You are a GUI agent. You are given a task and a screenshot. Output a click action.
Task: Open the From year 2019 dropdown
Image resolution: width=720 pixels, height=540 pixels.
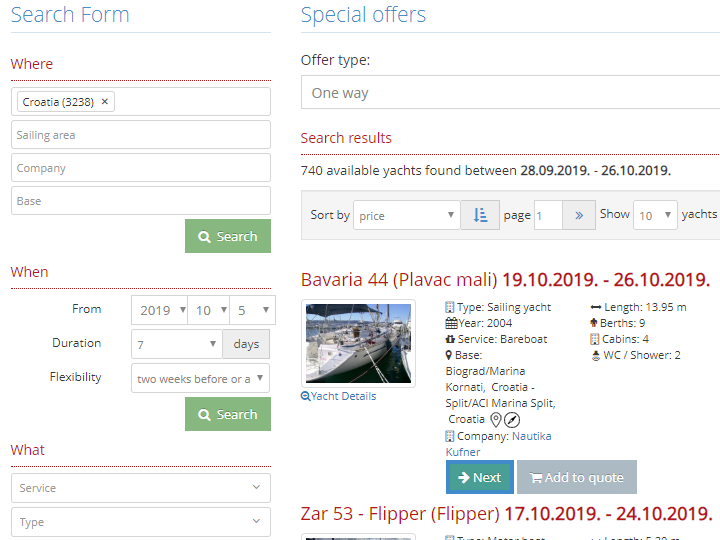(159, 310)
